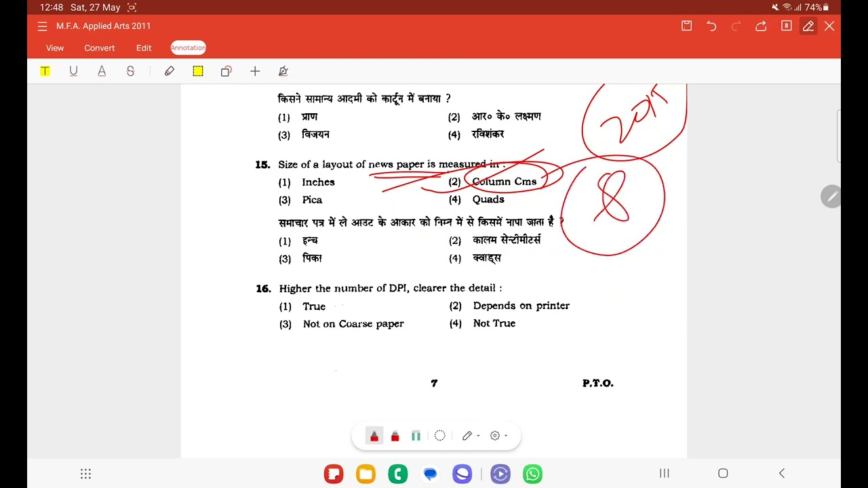Click question 16 text about DPI
Screen dimensions: 868x488
pyautogui.click(x=391, y=288)
